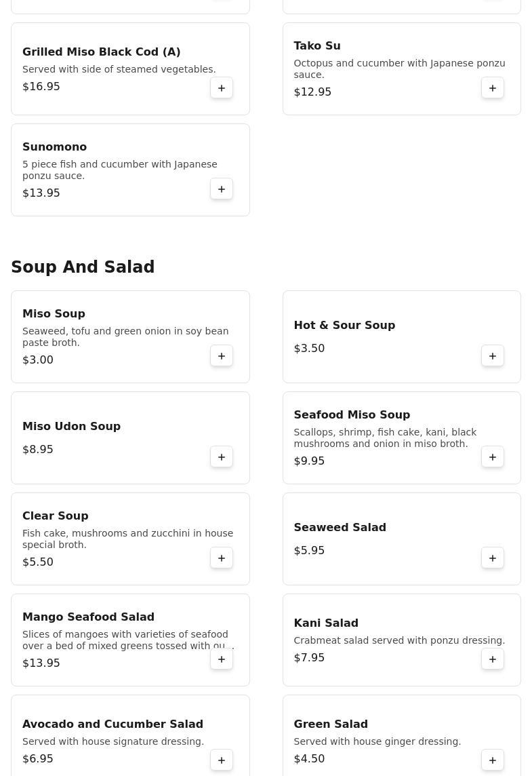Add Green Salad to order
Image resolution: width=532 pixels, height=776 pixels.
click(493, 760)
